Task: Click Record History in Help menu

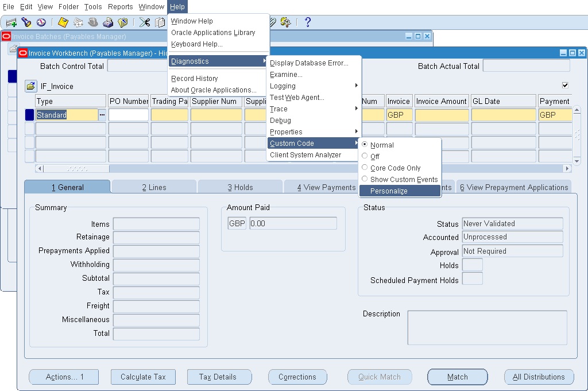Action: tap(218, 78)
